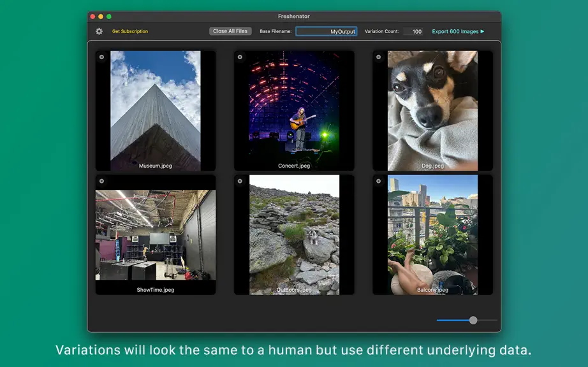588x367 pixels.
Task: Click the Get Subscription link
Action: click(x=130, y=31)
